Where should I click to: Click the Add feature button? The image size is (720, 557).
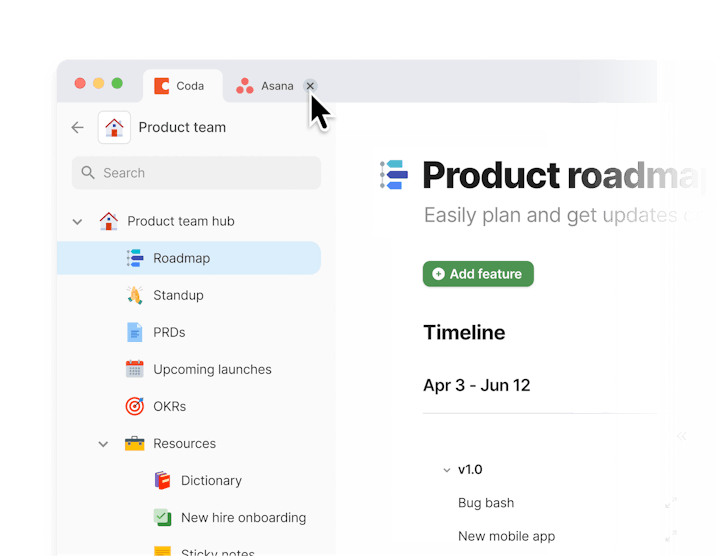(x=478, y=274)
